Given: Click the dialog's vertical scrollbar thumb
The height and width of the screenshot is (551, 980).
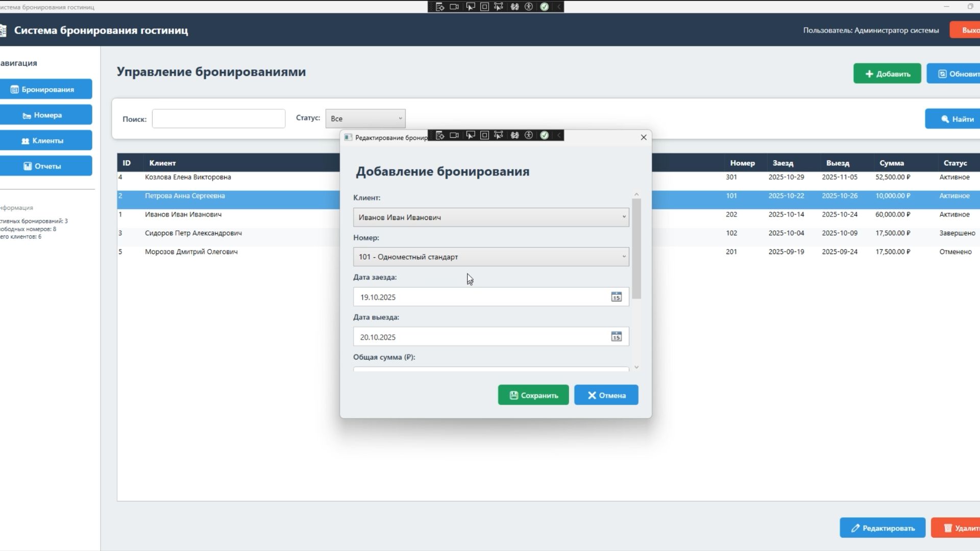Looking at the screenshot, I should pyautogui.click(x=636, y=249).
